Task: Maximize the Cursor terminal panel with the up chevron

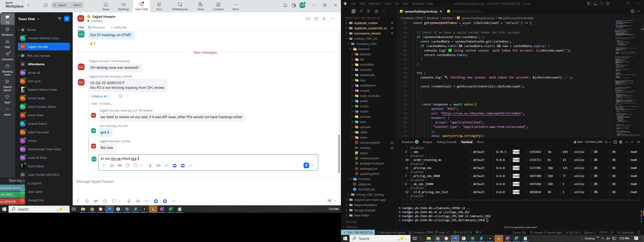Action: pos(632,142)
